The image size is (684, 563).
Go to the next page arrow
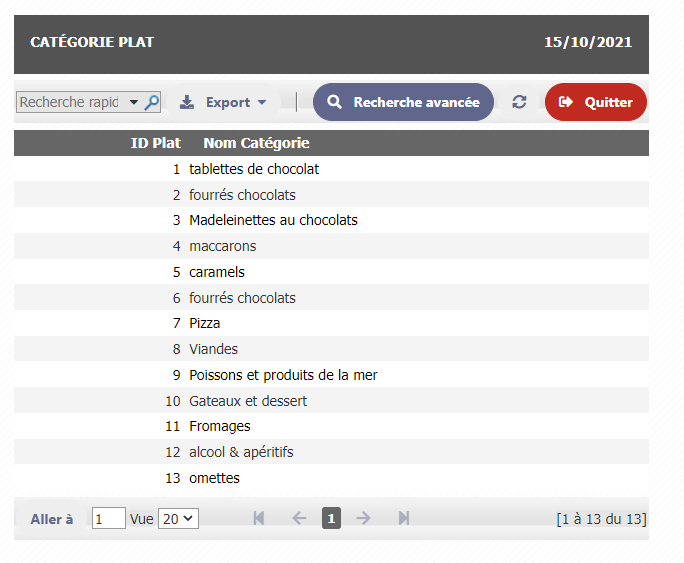tap(363, 518)
